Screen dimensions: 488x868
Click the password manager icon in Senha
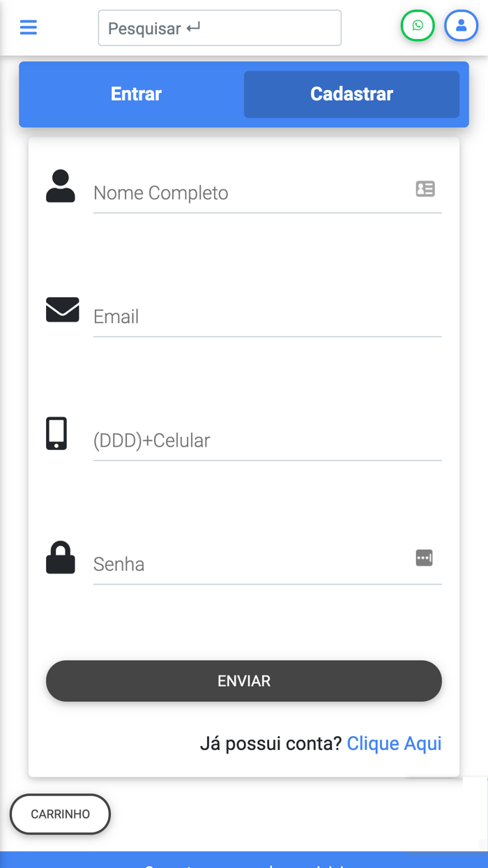coord(424,558)
